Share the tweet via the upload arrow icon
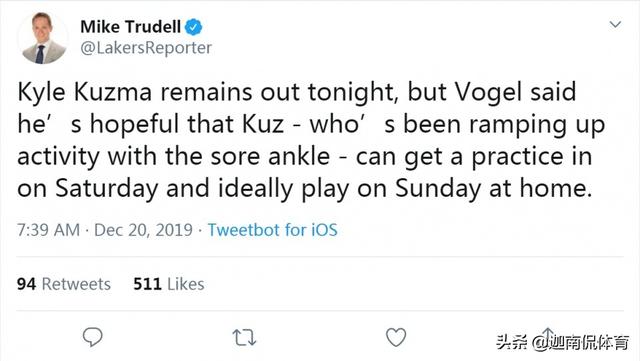Screen dimensions: 640x361 click(548, 336)
